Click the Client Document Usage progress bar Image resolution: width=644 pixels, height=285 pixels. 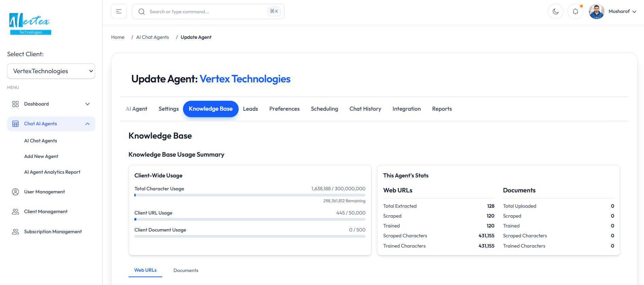pos(250,236)
